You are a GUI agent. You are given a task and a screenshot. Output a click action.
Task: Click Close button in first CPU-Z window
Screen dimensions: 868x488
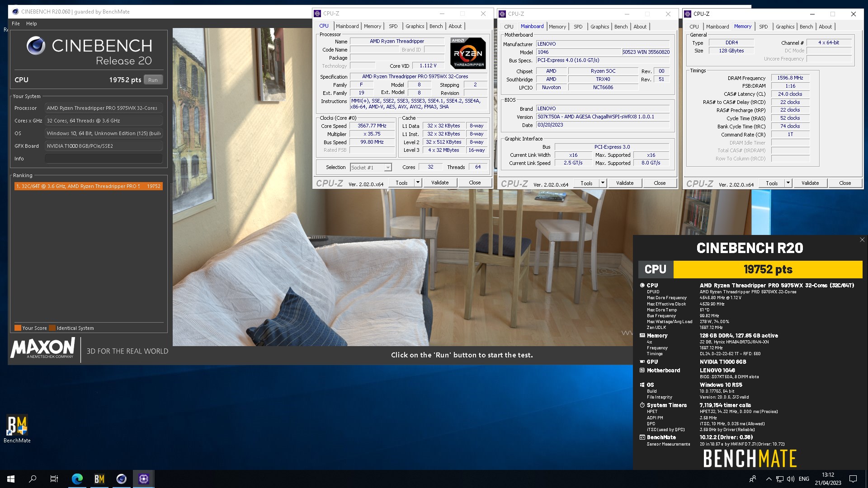[x=475, y=183]
